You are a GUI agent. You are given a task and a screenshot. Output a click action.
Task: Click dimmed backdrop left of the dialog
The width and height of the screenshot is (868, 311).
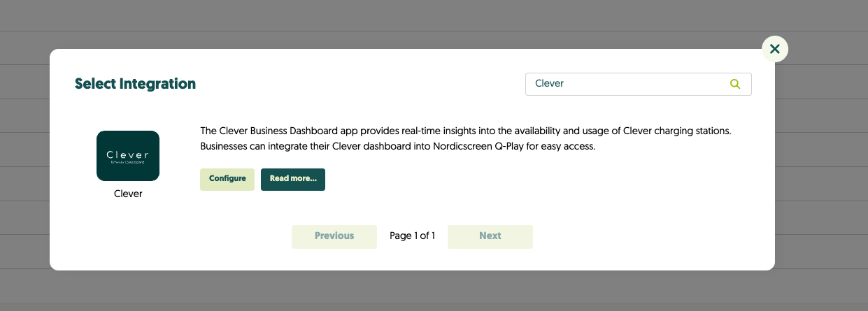[x=24, y=161]
